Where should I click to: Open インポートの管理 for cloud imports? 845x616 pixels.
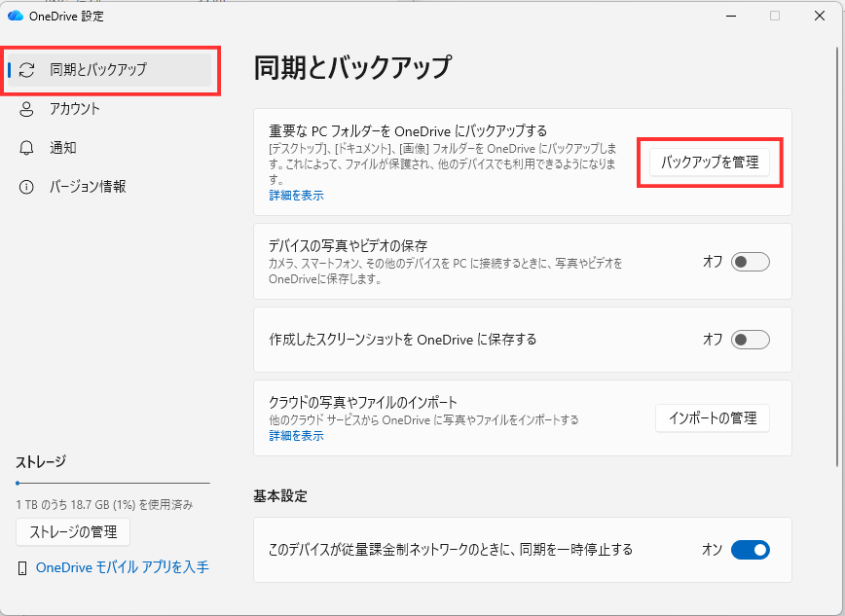coord(712,418)
